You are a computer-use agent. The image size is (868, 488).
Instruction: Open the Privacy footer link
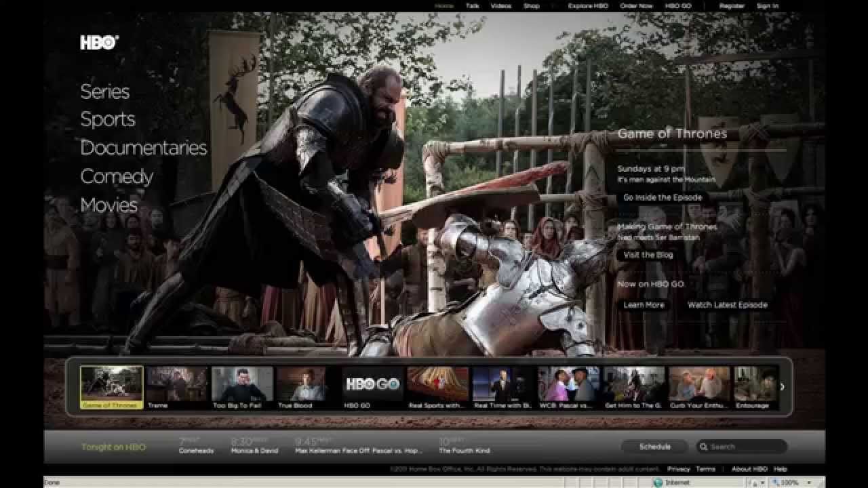pos(678,469)
